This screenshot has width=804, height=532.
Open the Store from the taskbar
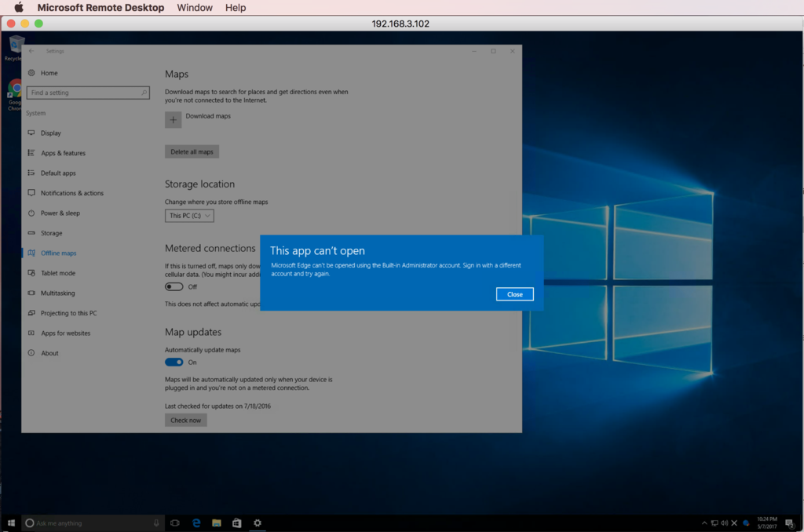[x=236, y=523]
